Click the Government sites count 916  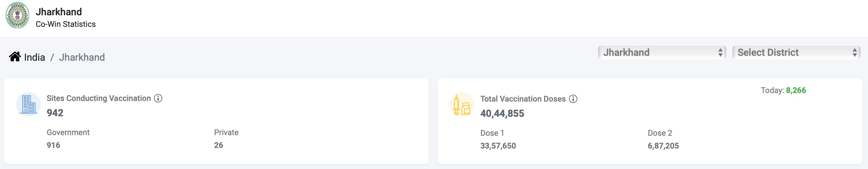(x=53, y=145)
